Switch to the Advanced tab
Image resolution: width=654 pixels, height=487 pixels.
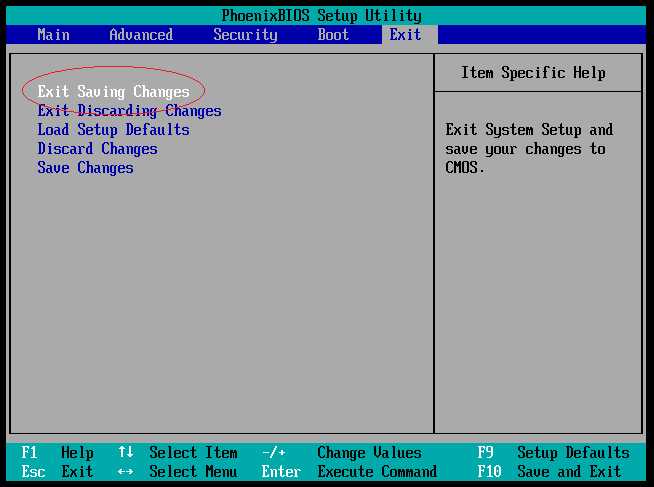(x=141, y=35)
